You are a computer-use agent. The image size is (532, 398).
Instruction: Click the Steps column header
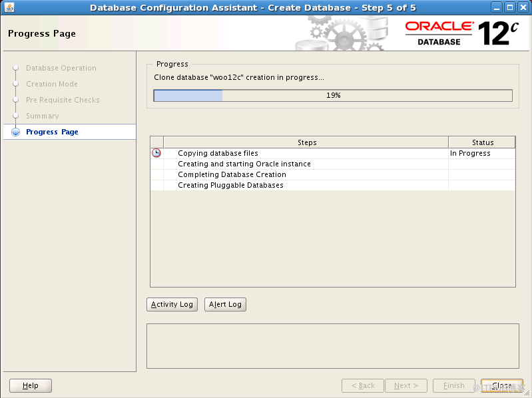pyautogui.click(x=306, y=142)
